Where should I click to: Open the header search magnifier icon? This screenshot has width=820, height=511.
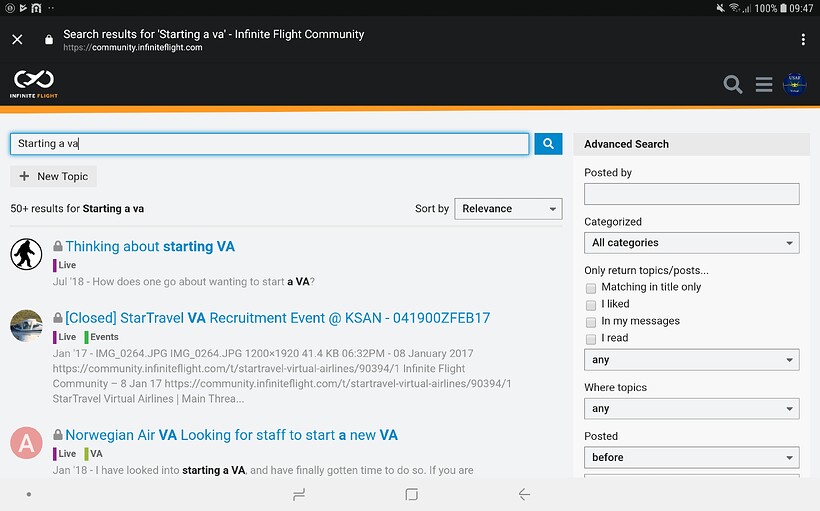[x=733, y=84]
